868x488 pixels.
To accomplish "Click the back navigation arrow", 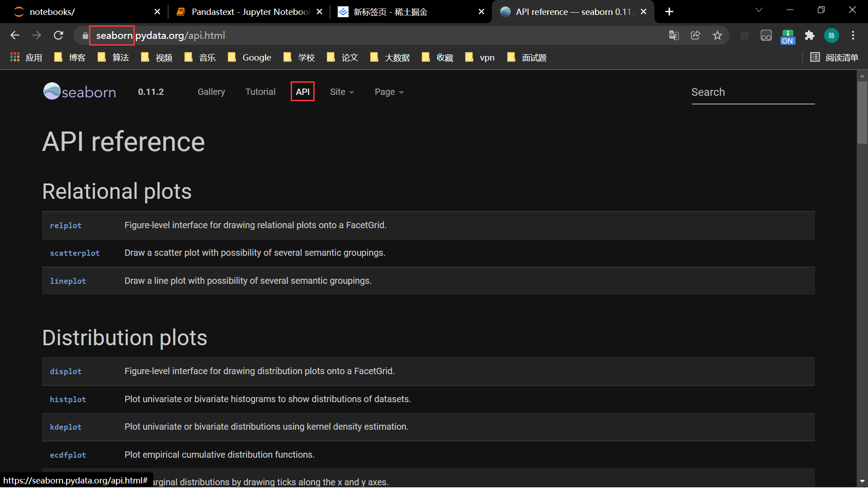I will click(15, 35).
